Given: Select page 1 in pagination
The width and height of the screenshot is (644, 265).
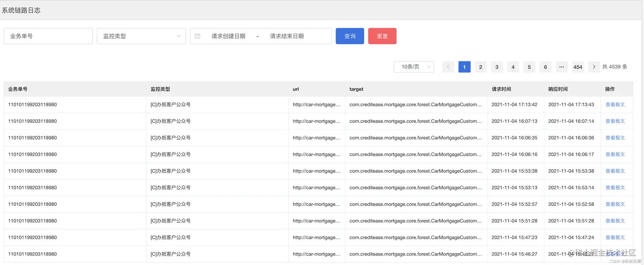Looking at the screenshot, I should click(464, 67).
